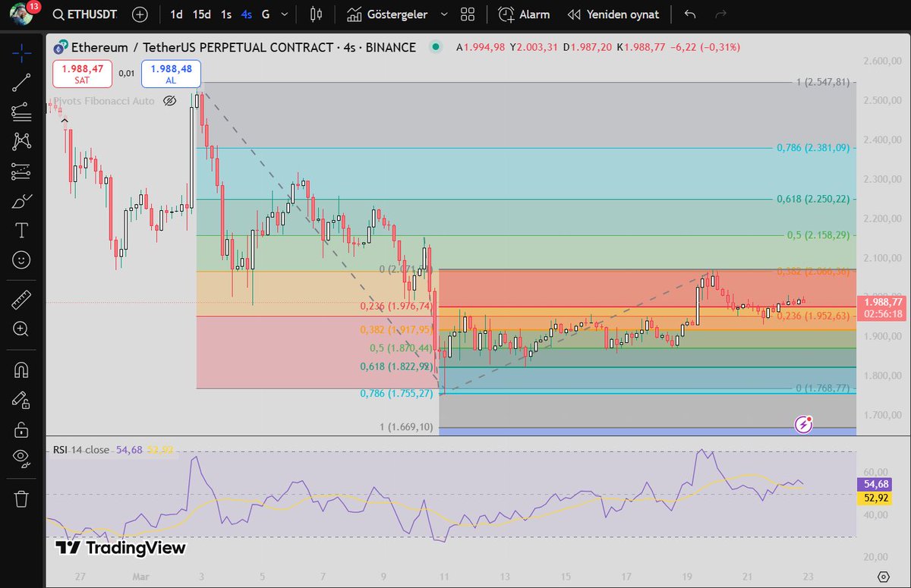
Task: Select the 4s timeframe
Action: [247, 14]
